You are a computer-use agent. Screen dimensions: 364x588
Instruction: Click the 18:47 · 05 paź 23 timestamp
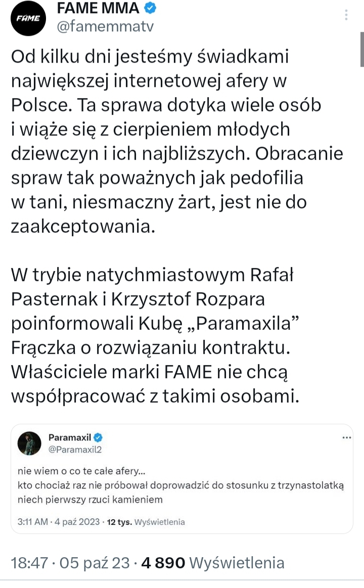pos(70,562)
